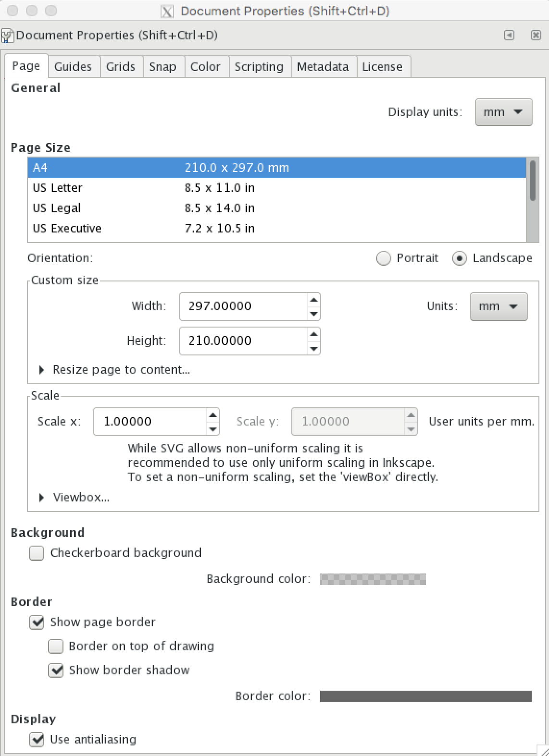Close the Document Properties docked panel
Viewport: 549px width, 756px height.
pos(536,35)
